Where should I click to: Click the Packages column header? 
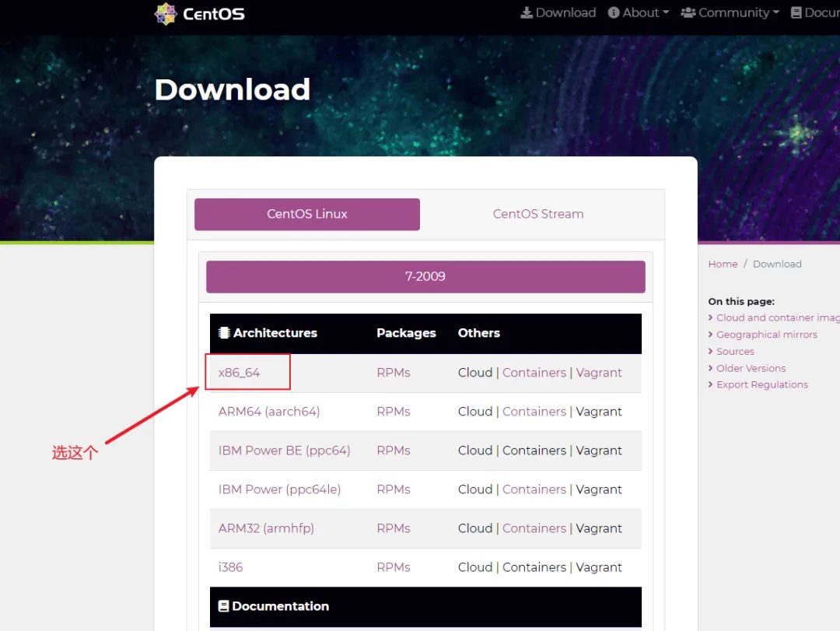coord(406,333)
